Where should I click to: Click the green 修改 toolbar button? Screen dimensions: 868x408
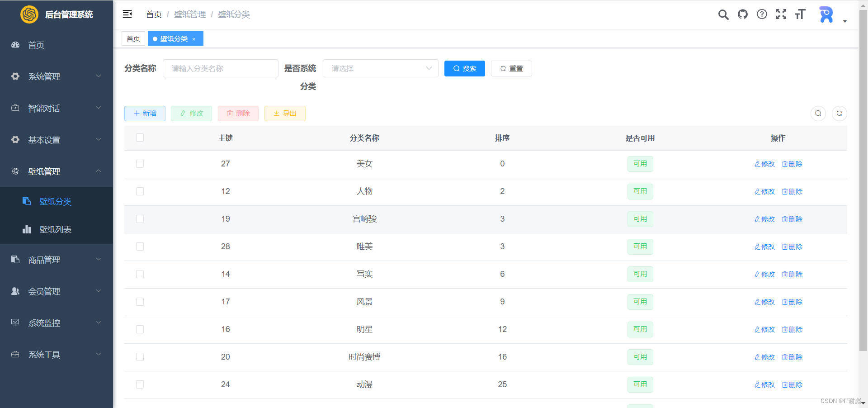click(x=191, y=113)
